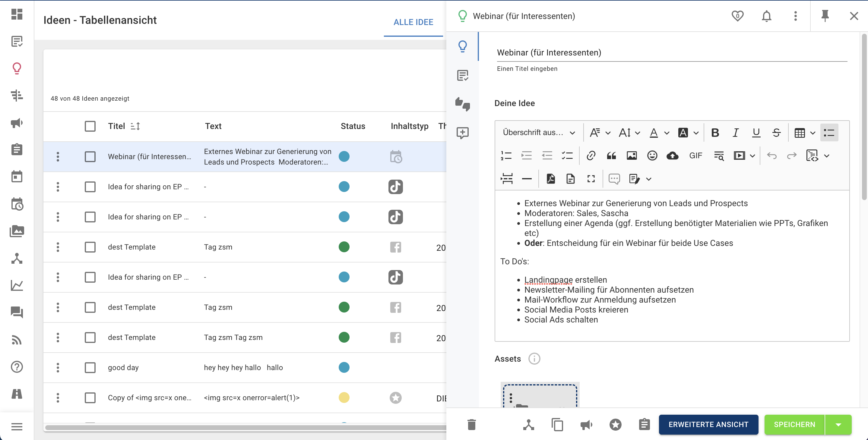Duplicate the idea with the copy icon
868x440 pixels.
point(557,425)
